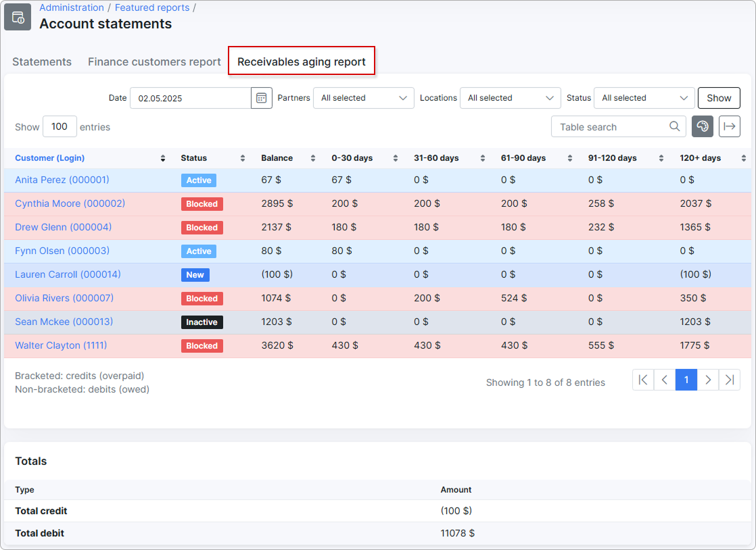
Task: Click Showing 1 to 8 of 8 entries
Action: click(x=545, y=382)
